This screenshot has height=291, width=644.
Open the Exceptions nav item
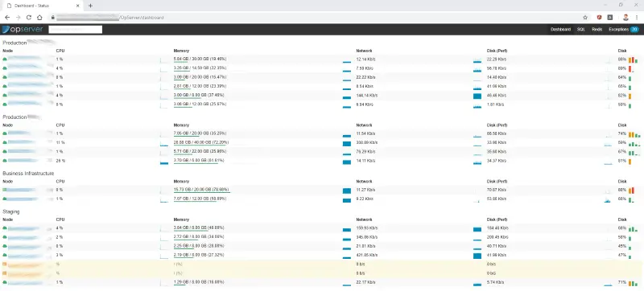[x=618, y=30]
